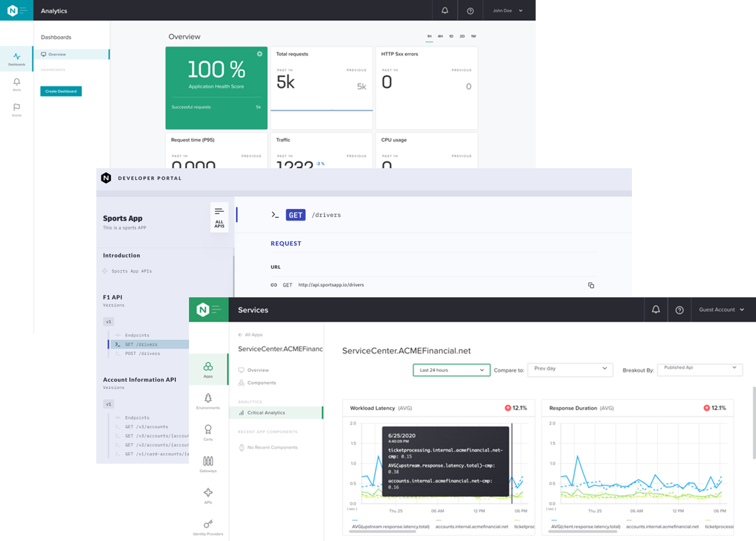Image resolution: width=756 pixels, height=541 pixels.
Task: Click the Certs sidebar icon
Action: [208, 432]
